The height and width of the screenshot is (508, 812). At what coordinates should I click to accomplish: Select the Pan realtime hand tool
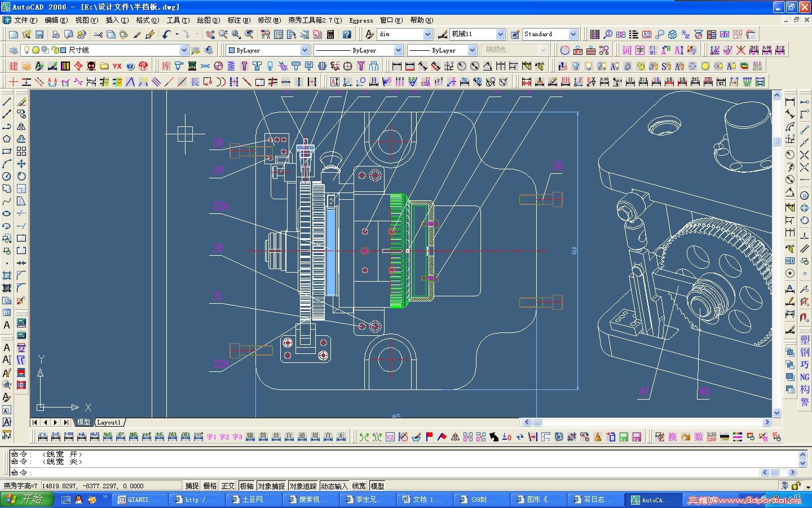[x=210, y=34]
